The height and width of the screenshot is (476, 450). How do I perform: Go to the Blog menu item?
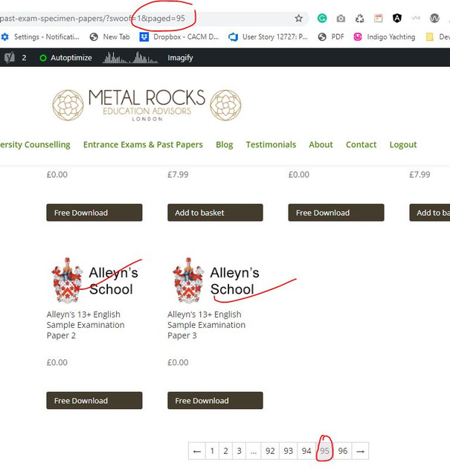coord(225,144)
